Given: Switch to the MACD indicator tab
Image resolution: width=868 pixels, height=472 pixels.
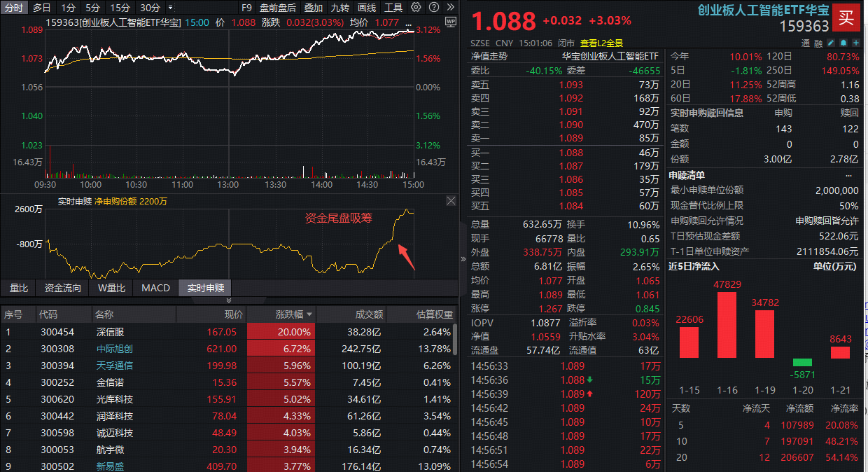Looking at the screenshot, I should pos(155,288).
